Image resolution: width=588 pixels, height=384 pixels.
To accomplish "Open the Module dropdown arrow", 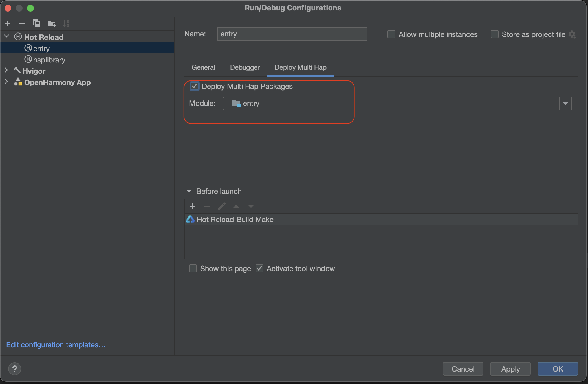I will tap(565, 104).
